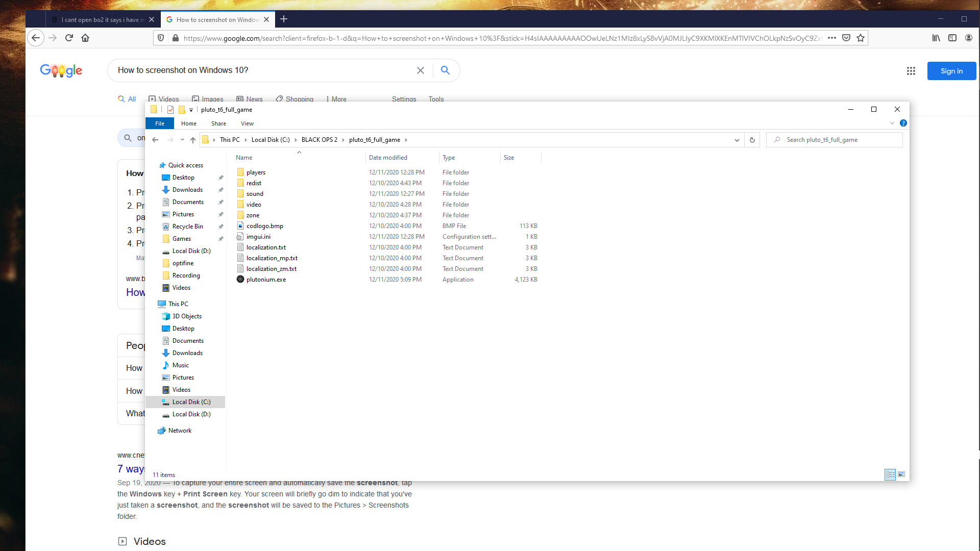Submit Google search with magnifier icon

pyautogui.click(x=445, y=70)
